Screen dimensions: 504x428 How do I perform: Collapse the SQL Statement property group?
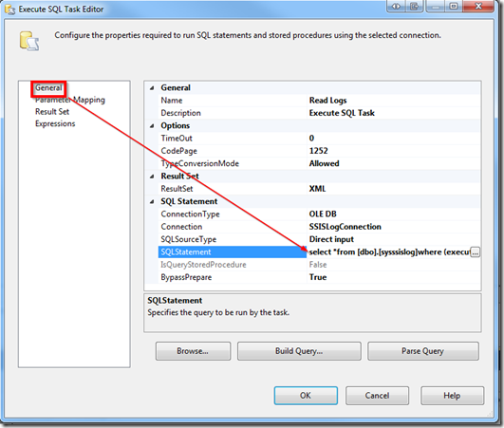pyautogui.click(x=152, y=201)
